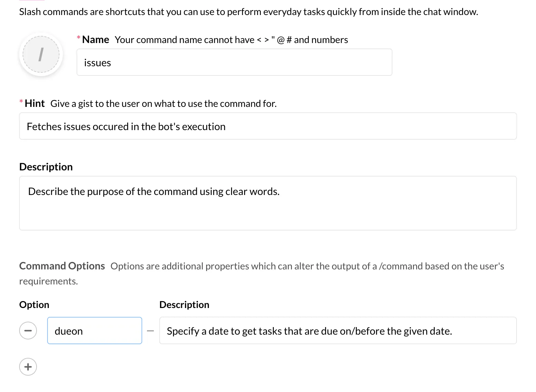Click the dash separator after dueon field

[150, 331]
